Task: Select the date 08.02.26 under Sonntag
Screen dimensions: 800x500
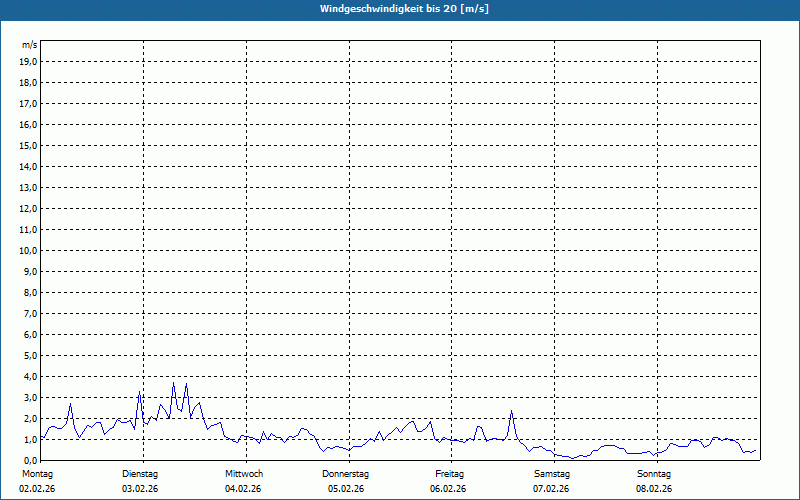Action: tap(654, 489)
